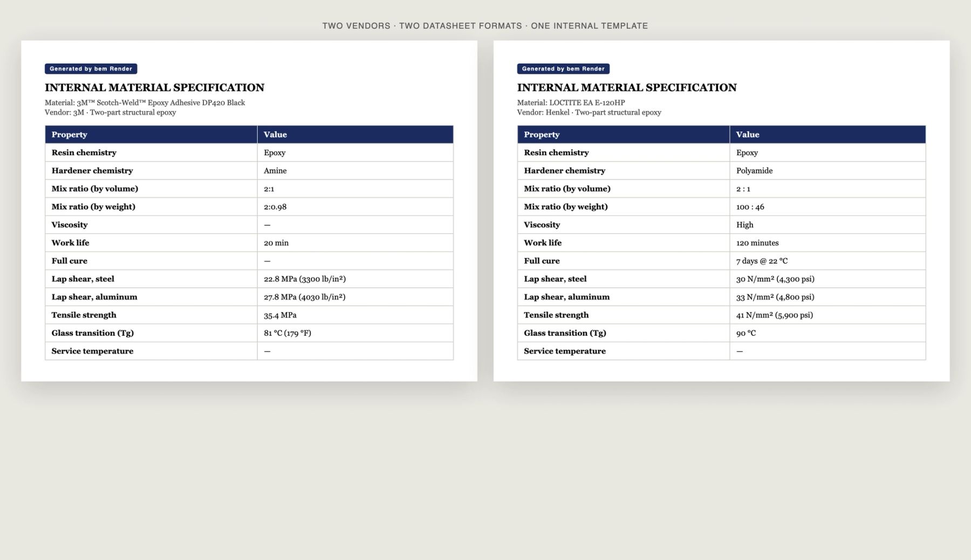Image resolution: width=971 pixels, height=560 pixels.
Task: Click 'Resin chemistry' label in the Henkel table
Action: [556, 153]
